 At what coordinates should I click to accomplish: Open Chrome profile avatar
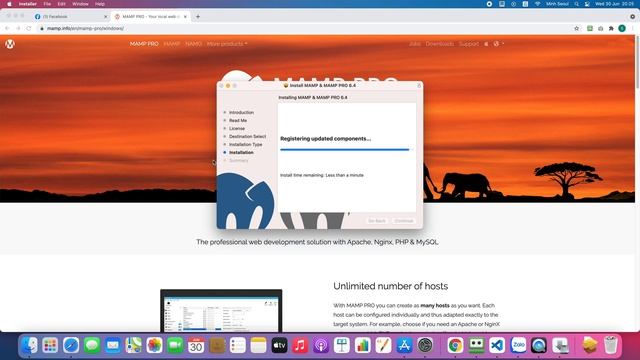[622, 28]
